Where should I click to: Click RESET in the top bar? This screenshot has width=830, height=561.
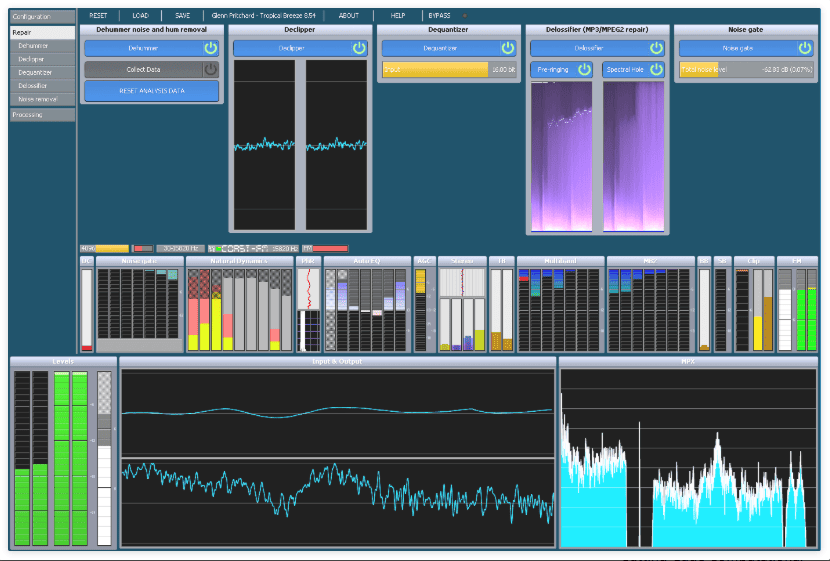coord(98,16)
